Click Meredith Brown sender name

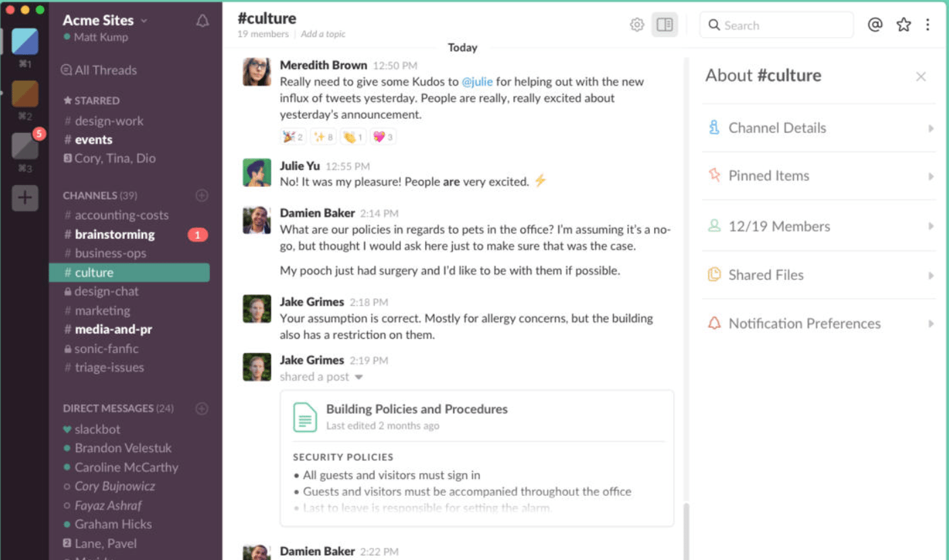[x=323, y=65]
